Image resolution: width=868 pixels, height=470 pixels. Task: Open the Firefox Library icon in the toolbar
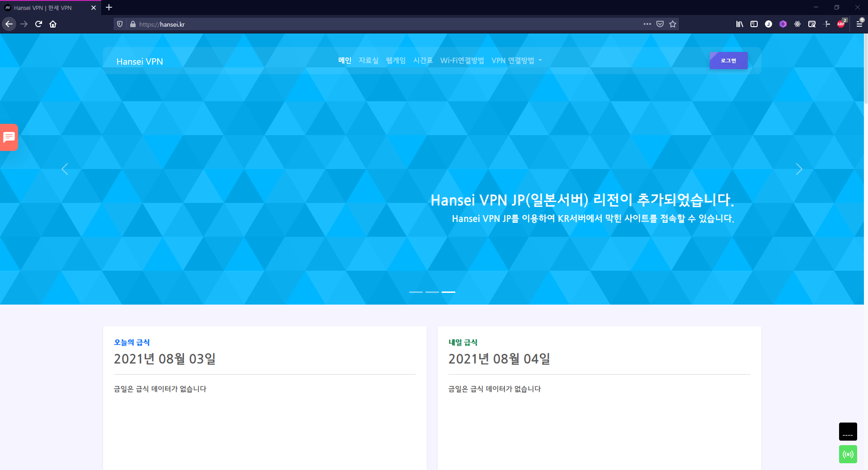[740, 24]
